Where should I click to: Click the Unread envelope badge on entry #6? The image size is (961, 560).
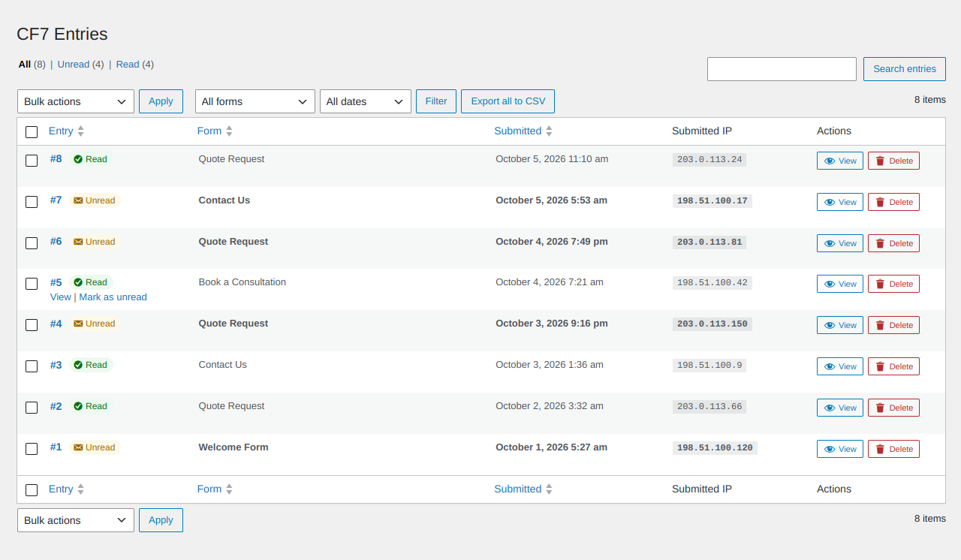pyautogui.click(x=95, y=242)
